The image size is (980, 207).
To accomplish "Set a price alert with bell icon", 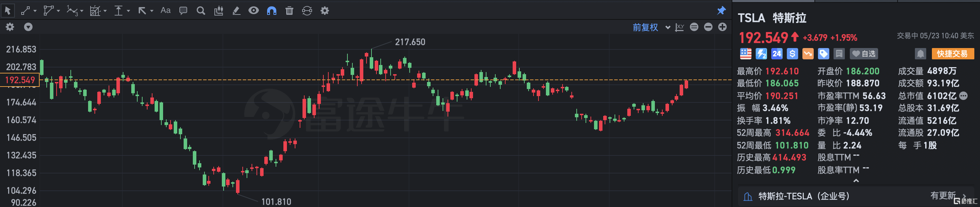I will [920, 54].
